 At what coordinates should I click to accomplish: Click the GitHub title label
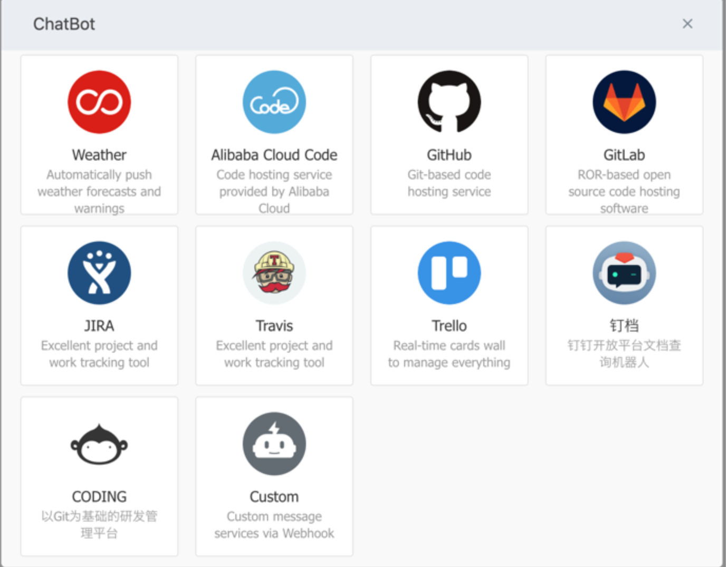coord(449,155)
